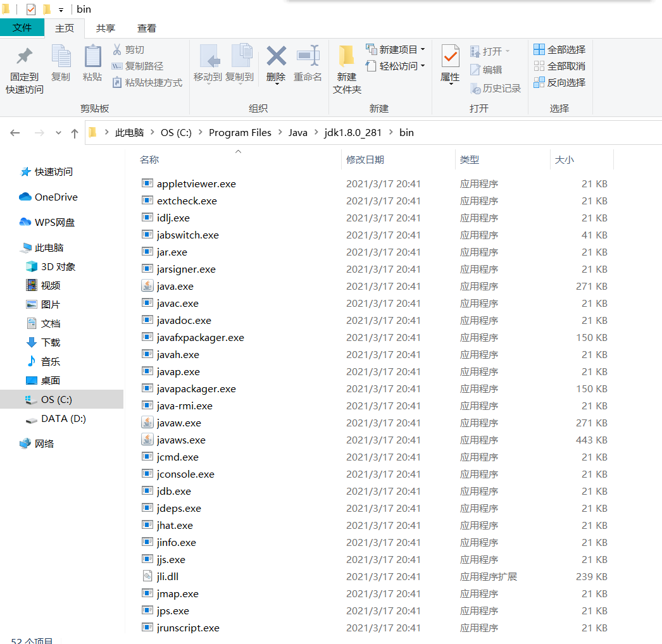Select Quick Access (快速访问) in sidebar
The height and width of the screenshot is (644, 662).
coord(54,172)
